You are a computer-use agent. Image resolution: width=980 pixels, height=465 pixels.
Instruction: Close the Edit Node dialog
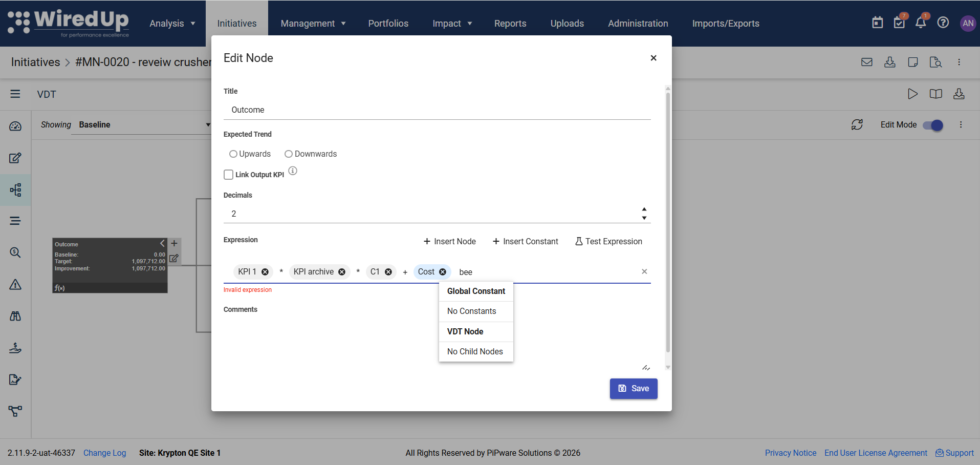pyautogui.click(x=654, y=58)
